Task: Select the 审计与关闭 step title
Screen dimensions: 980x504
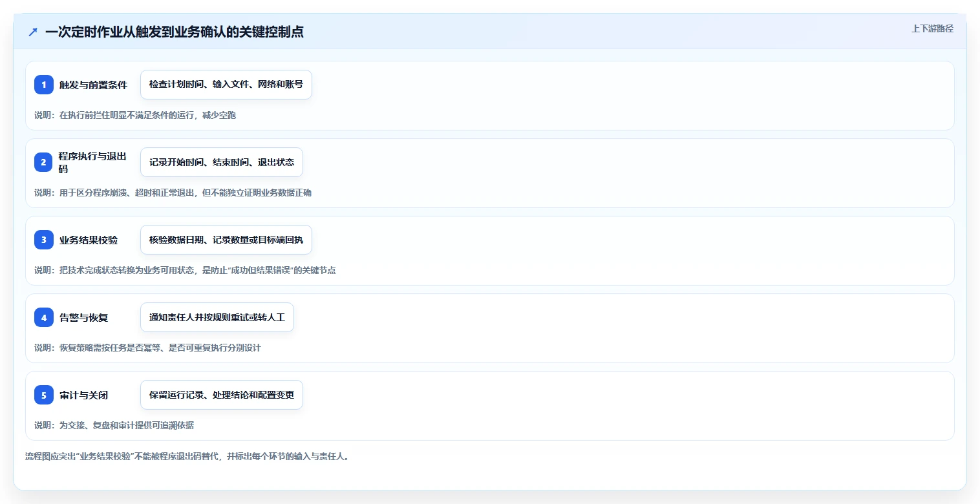Action: [83, 395]
